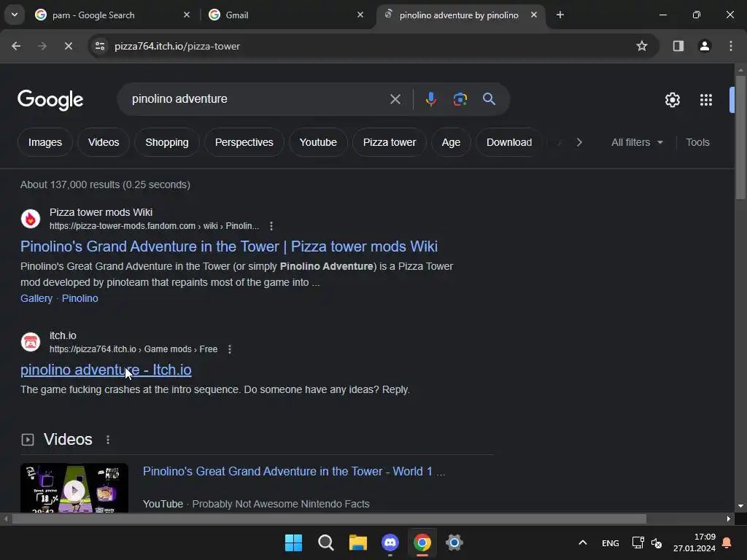Open the Chrome taskbar icon
The height and width of the screenshot is (560, 747).
(422, 542)
